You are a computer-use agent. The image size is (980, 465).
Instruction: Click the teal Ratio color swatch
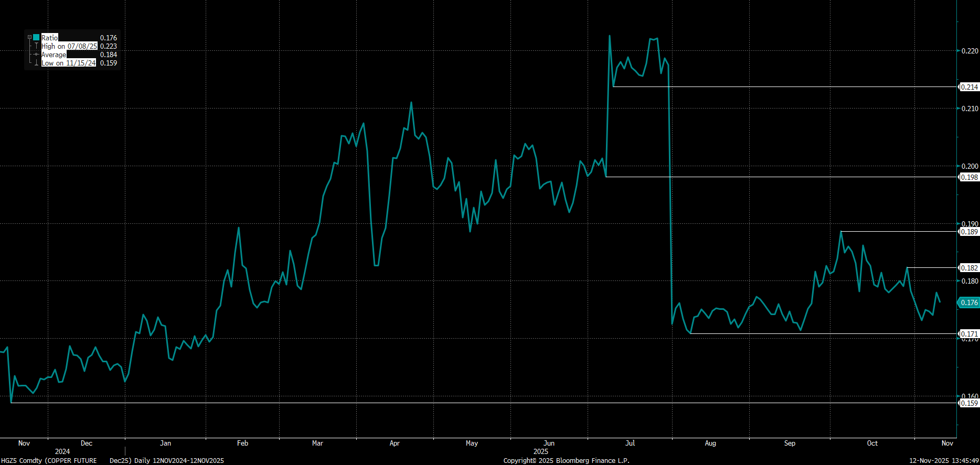[36, 38]
